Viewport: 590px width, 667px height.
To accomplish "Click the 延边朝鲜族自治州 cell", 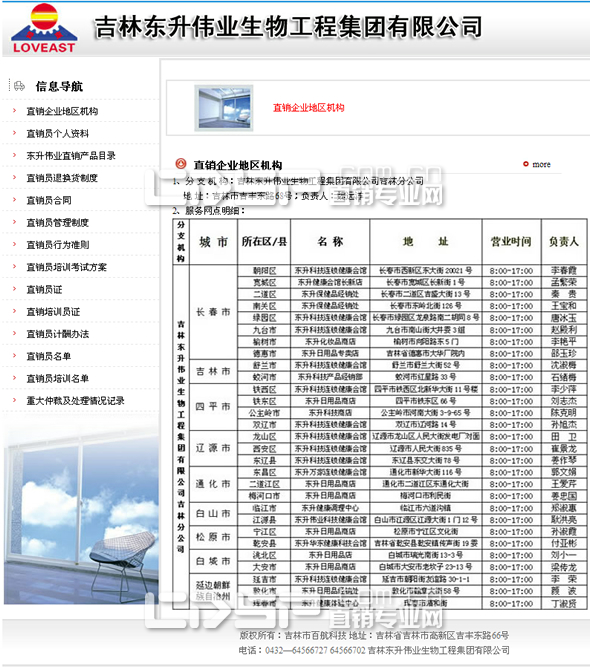I will coord(213,590).
